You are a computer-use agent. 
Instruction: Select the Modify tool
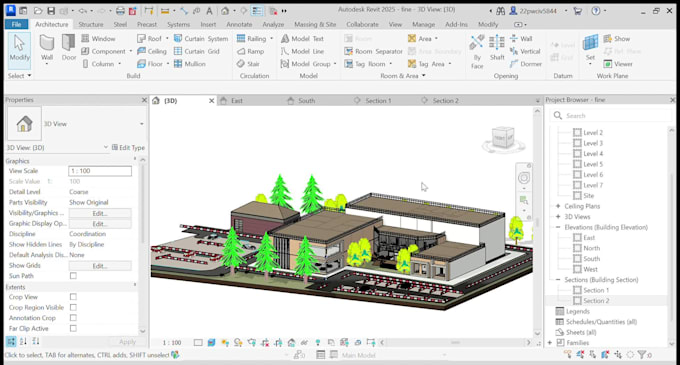pyautogui.click(x=20, y=51)
